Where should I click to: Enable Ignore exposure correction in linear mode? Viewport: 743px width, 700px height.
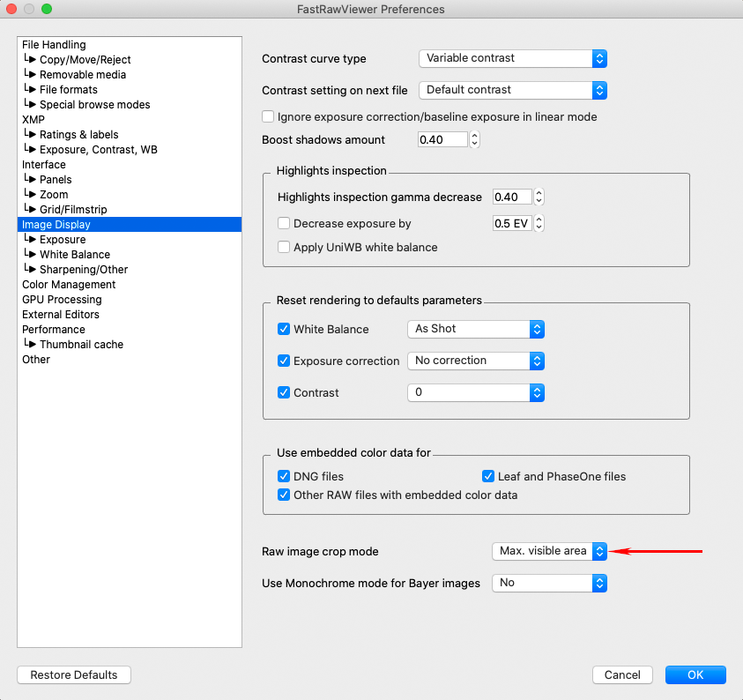(x=269, y=116)
